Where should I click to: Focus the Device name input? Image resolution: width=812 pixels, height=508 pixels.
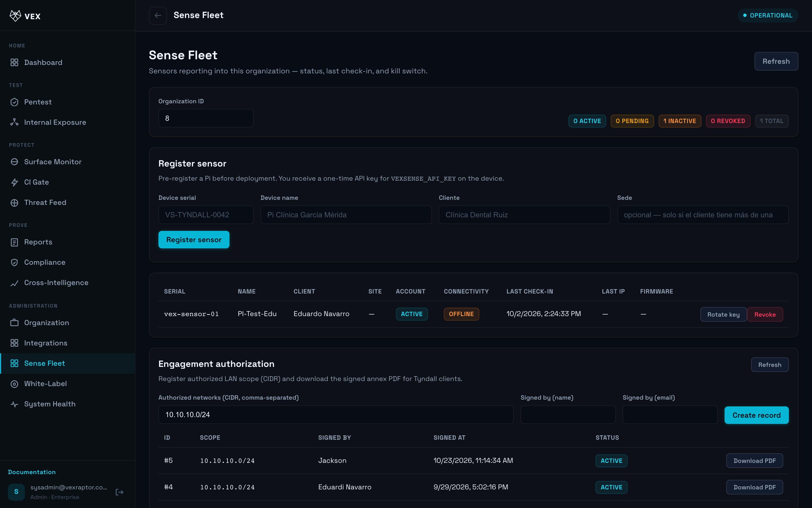point(346,215)
